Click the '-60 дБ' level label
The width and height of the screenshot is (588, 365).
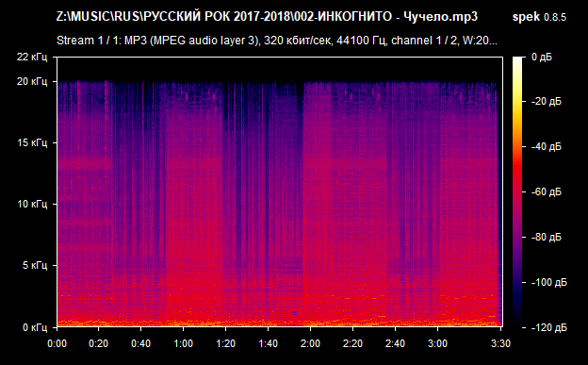click(x=547, y=191)
